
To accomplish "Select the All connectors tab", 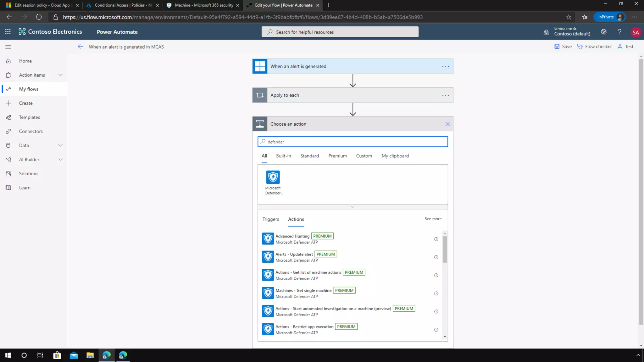I will [x=264, y=156].
